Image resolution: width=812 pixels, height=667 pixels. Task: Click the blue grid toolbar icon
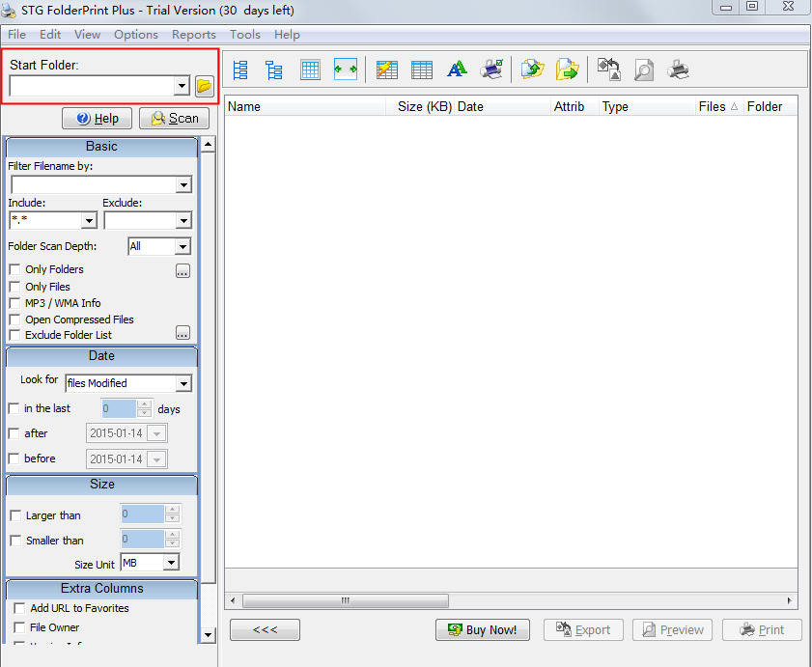coord(310,69)
